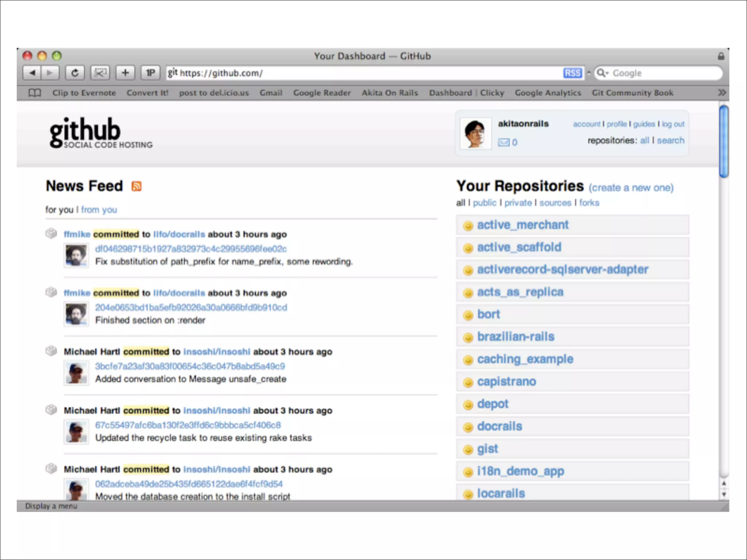
Task: Click the RSS badge in the address bar
Action: 572,73
